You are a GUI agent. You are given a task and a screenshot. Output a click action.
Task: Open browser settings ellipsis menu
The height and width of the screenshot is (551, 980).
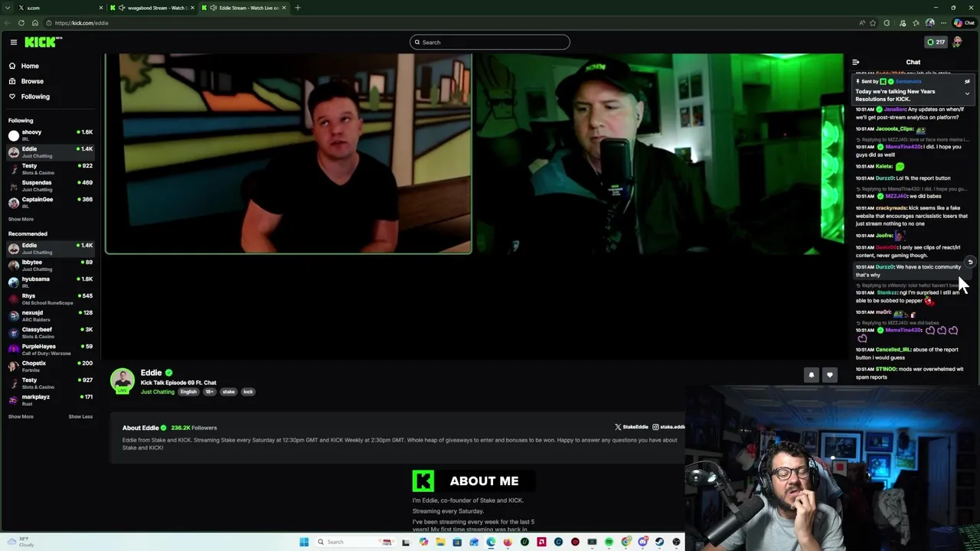pyautogui.click(x=943, y=23)
